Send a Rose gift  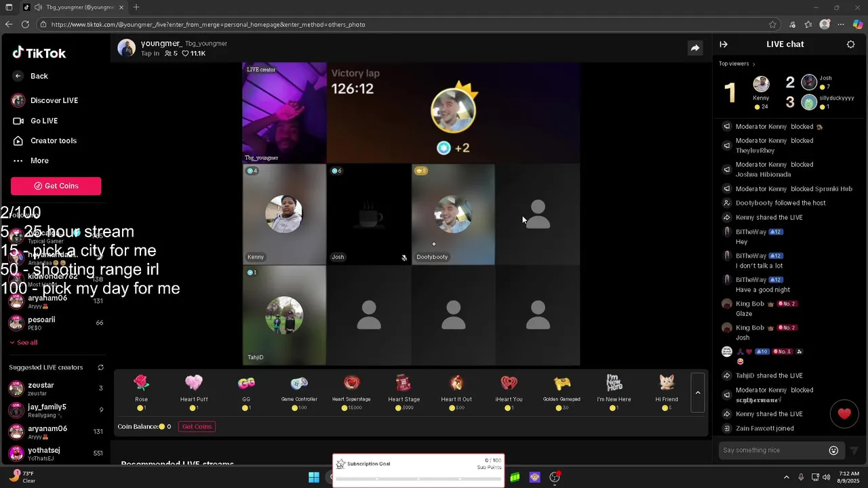141,392
